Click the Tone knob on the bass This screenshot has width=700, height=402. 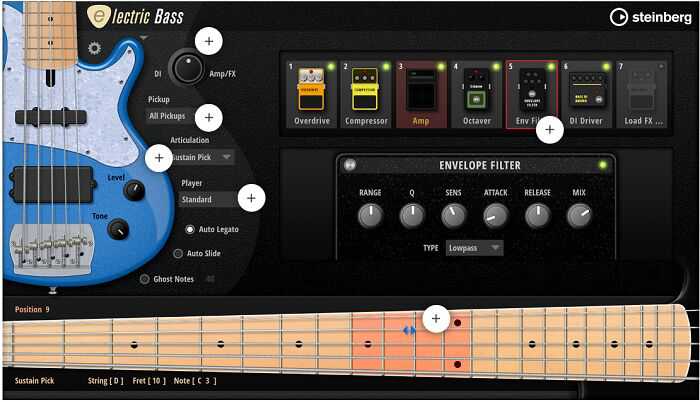tap(118, 230)
